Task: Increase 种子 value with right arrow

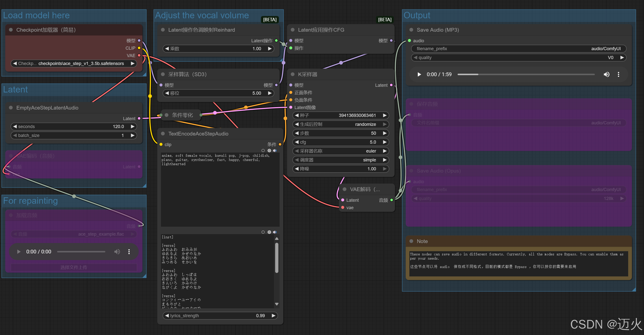Action: (385, 115)
